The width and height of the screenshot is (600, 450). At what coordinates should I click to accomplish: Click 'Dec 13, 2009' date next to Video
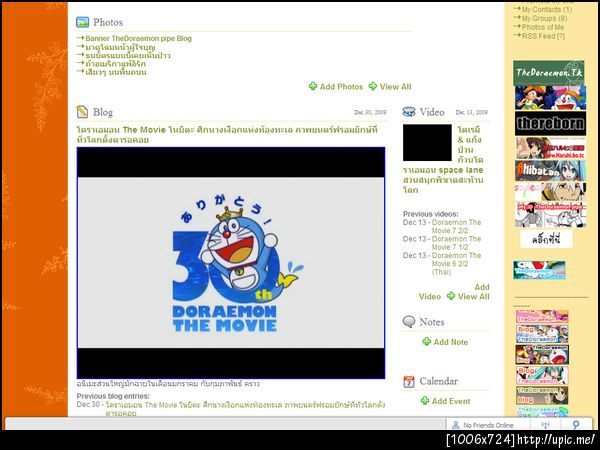pos(471,112)
